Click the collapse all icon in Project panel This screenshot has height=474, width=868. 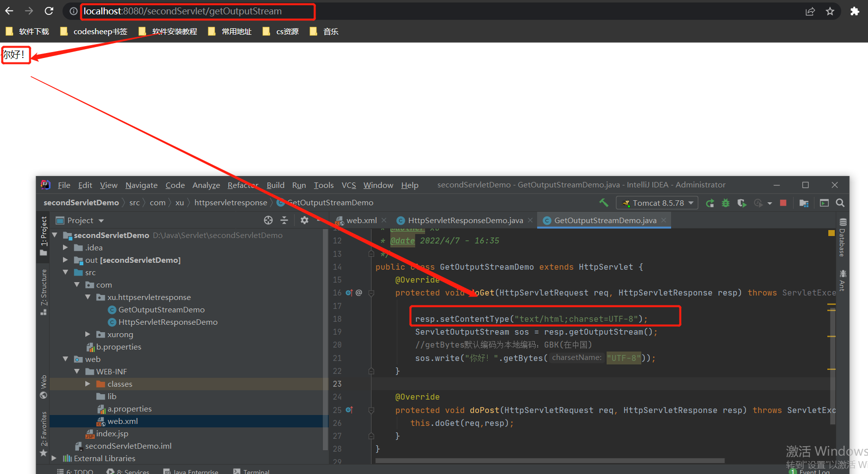pyautogui.click(x=284, y=220)
